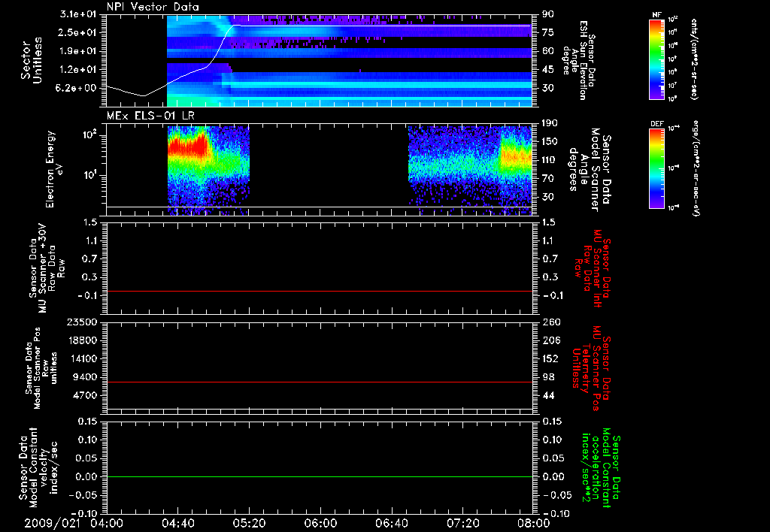
Task: Click the 'ESH Sun Elevation Angle' axis title
Action: point(578,60)
